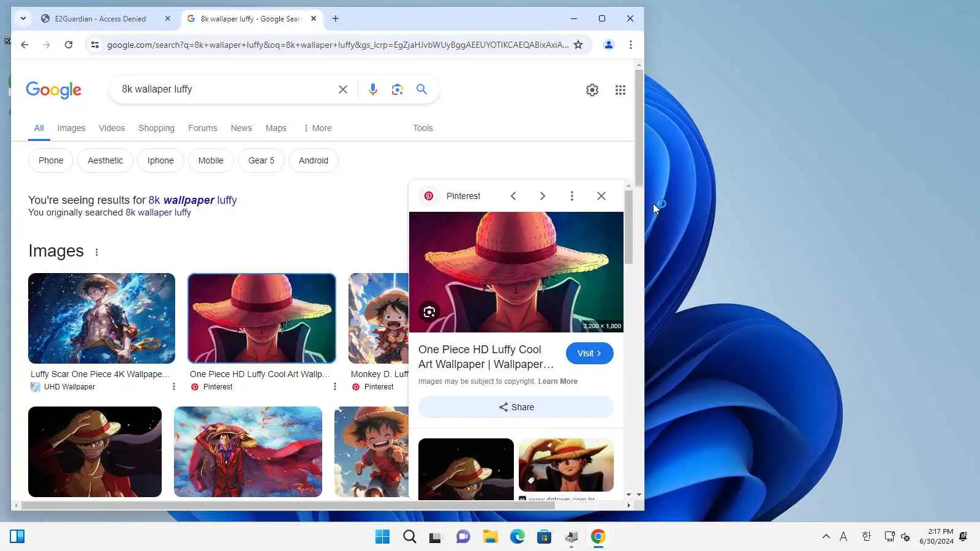Show previous image in preview panel
Image resolution: width=980 pixels, height=551 pixels.
[x=513, y=196]
